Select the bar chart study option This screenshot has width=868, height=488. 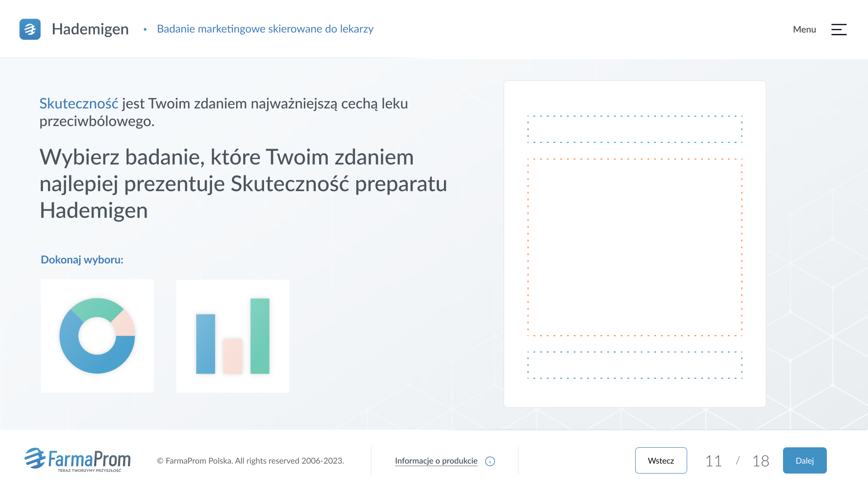click(x=233, y=336)
